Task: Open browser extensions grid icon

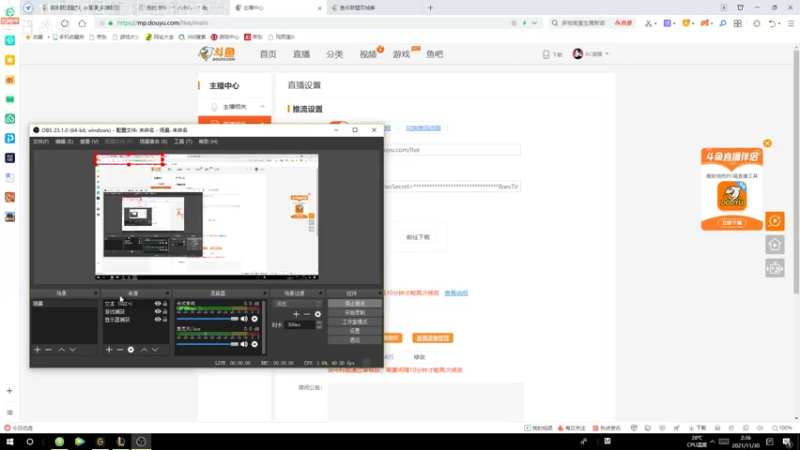Action: point(738,23)
